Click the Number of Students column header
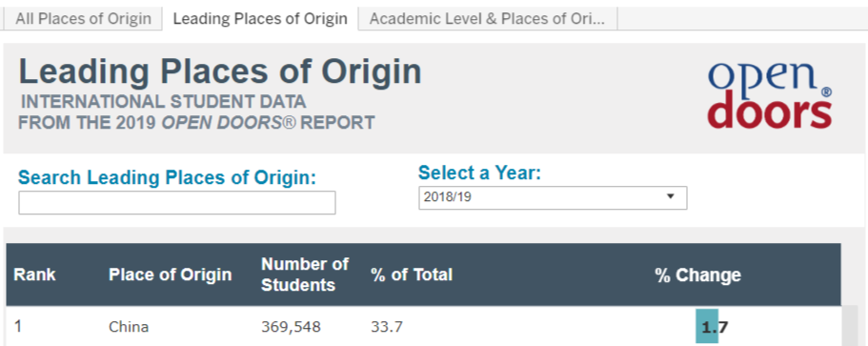 [x=305, y=275]
